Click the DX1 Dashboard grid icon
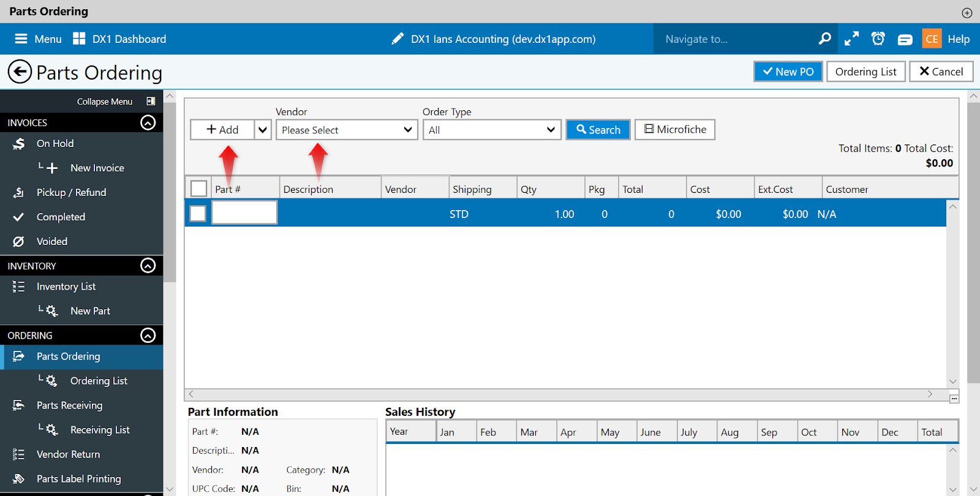 [79, 39]
